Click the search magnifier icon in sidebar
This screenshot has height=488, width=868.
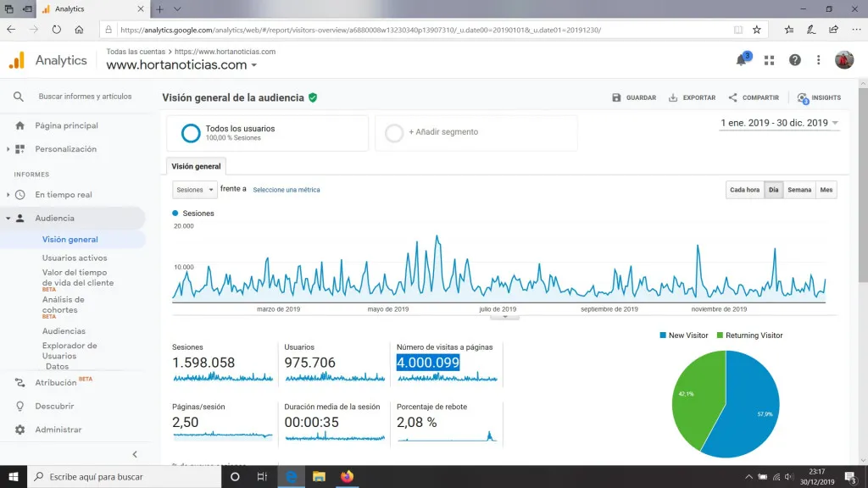(19, 97)
